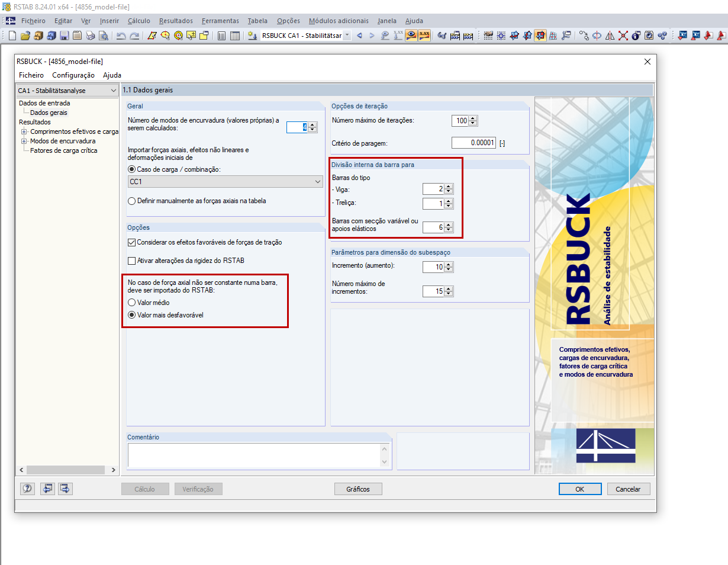Click the PDF export icon at far right

click(x=721, y=36)
